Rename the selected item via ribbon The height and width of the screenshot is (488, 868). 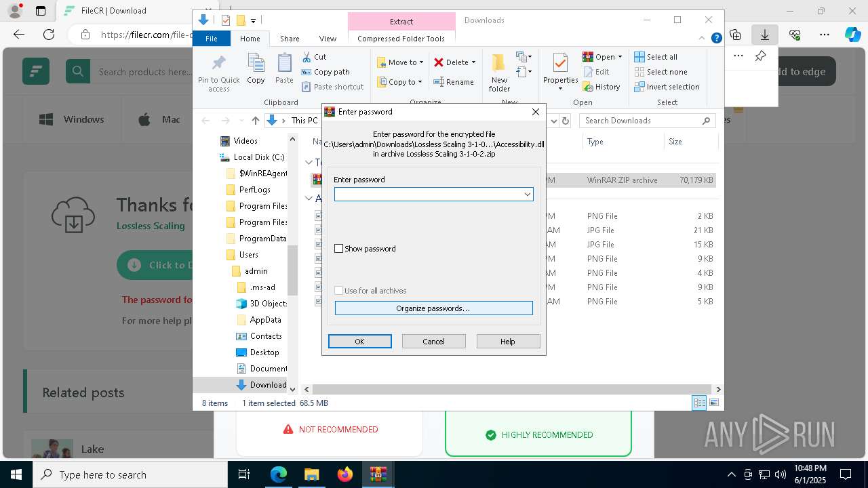[x=454, y=82]
